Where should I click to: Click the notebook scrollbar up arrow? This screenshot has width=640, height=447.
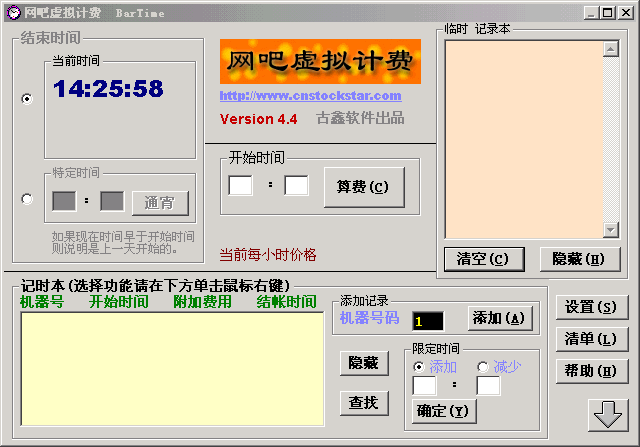(x=611, y=49)
